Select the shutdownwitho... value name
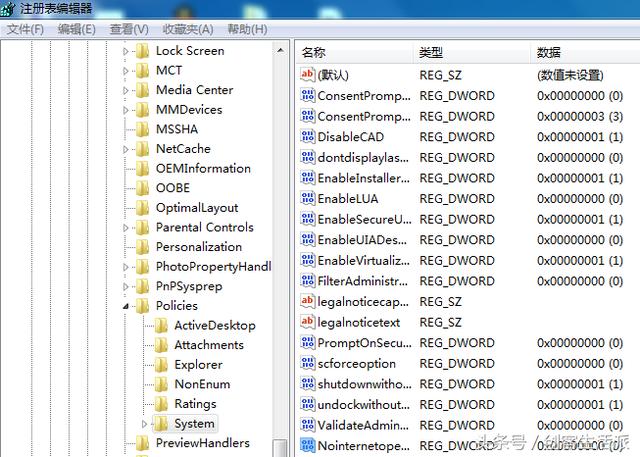The width and height of the screenshot is (640, 457). pos(364,384)
